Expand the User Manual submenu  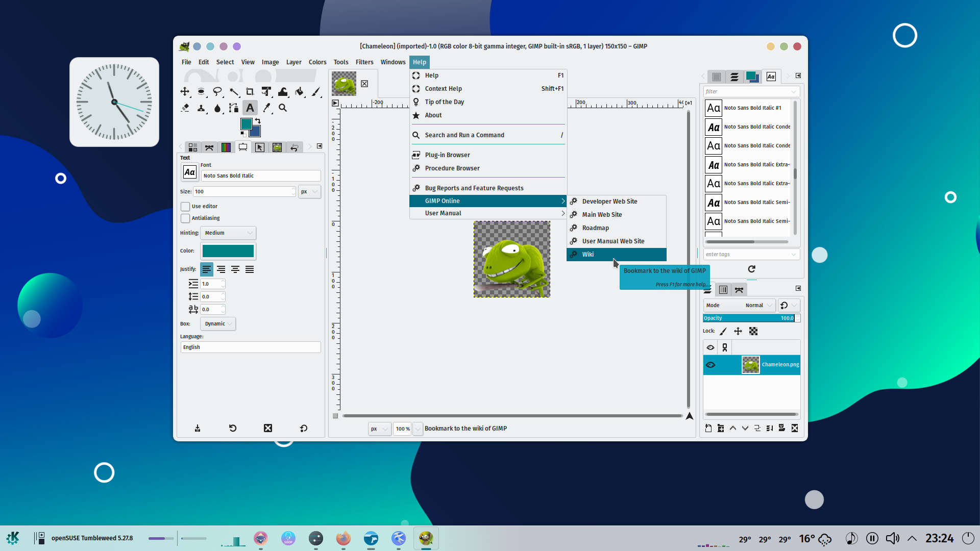(x=488, y=213)
